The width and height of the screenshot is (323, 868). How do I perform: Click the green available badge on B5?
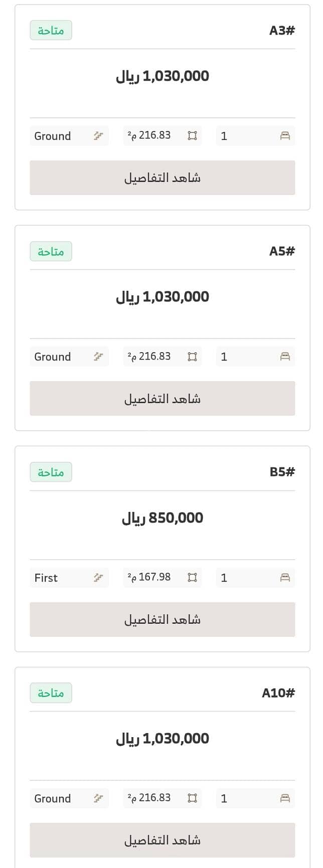tap(51, 472)
